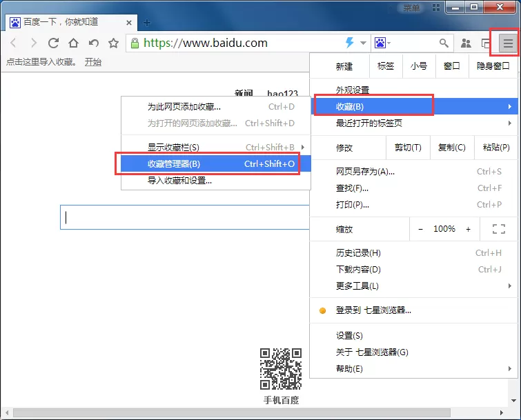This screenshot has width=521, height=420.
Task: Click 粘贴(P) paste button
Action: (x=496, y=148)
